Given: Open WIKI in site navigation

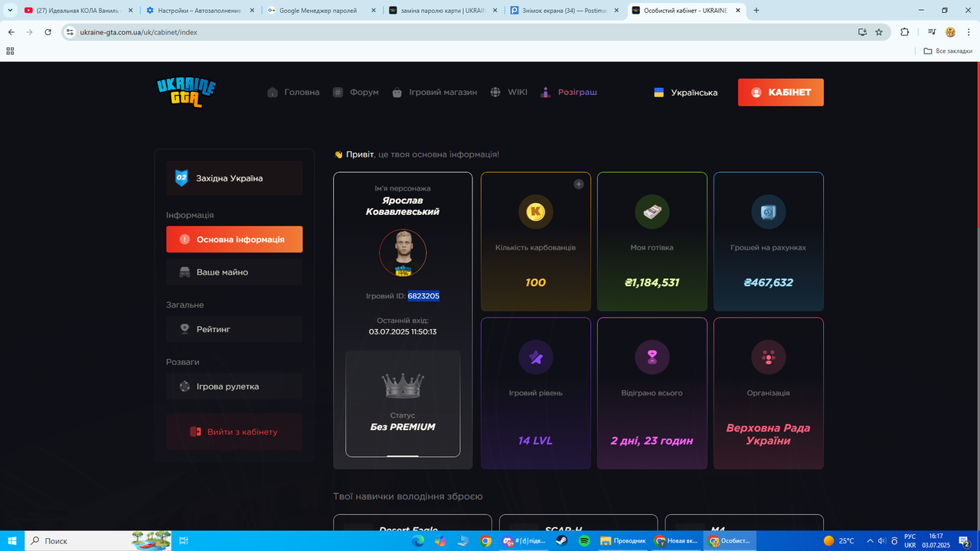Looking at the screenshot, I should pos(518,93).
